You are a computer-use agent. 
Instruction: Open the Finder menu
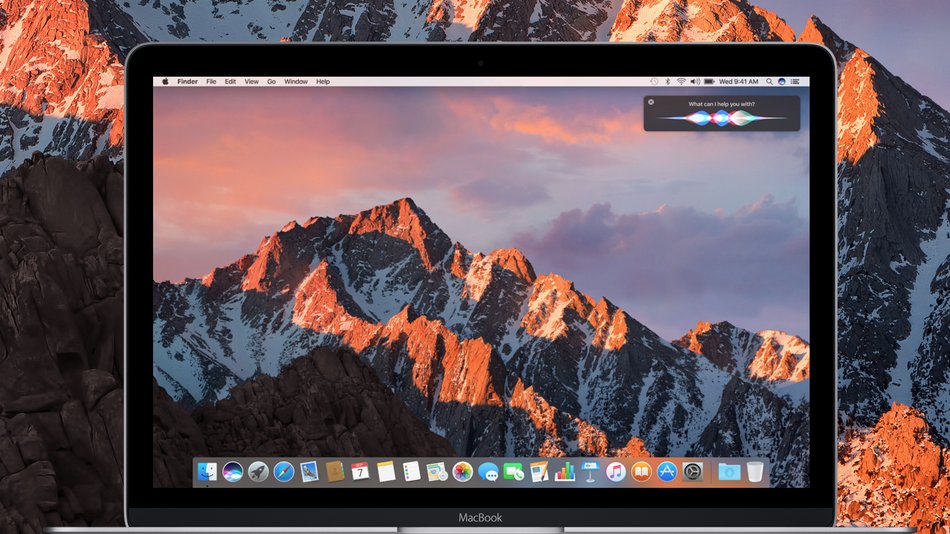[x=187, y=81]
